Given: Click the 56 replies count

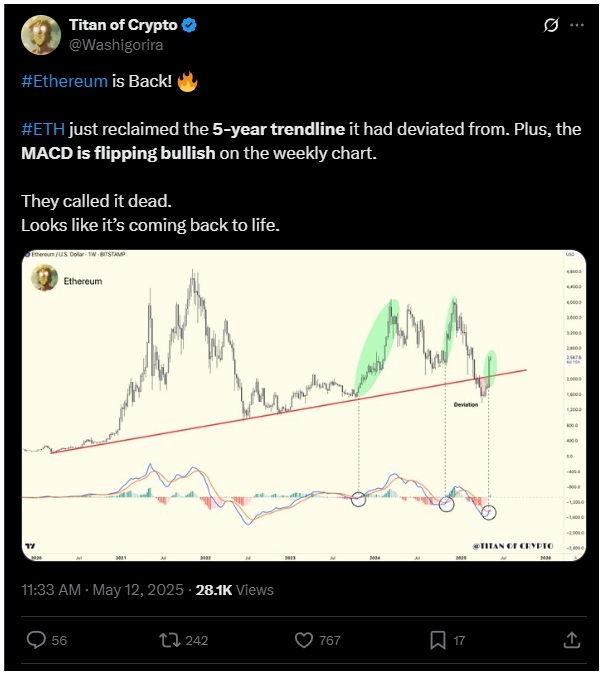Looking at the screenshot, I should click(x=59, y=640).
